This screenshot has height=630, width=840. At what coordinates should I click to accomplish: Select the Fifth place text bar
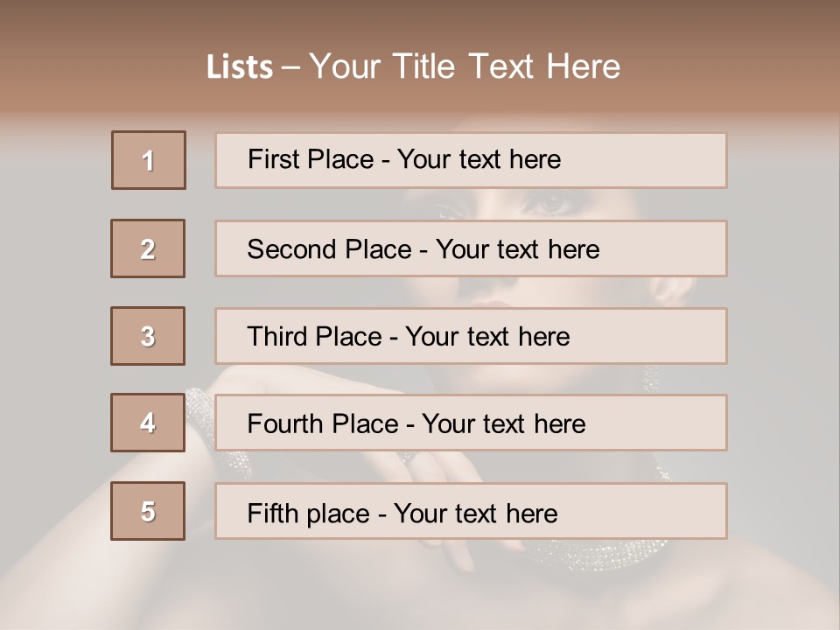click(471, 511)
